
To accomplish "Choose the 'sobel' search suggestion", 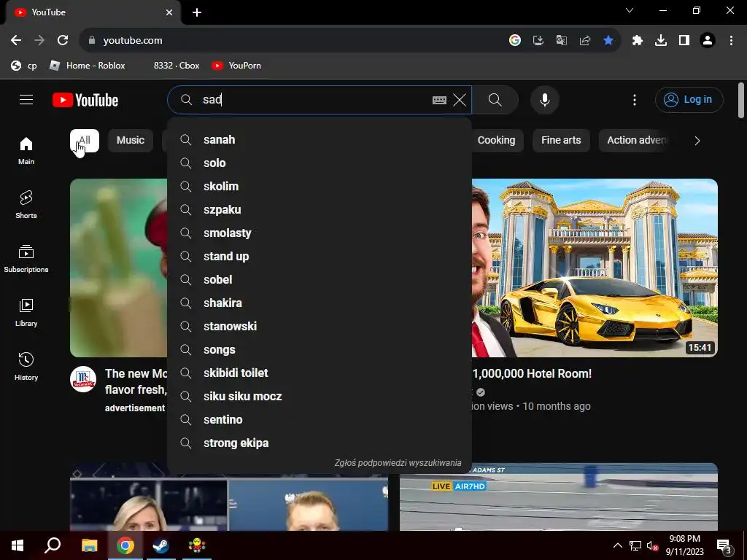I will coord(320,279).
